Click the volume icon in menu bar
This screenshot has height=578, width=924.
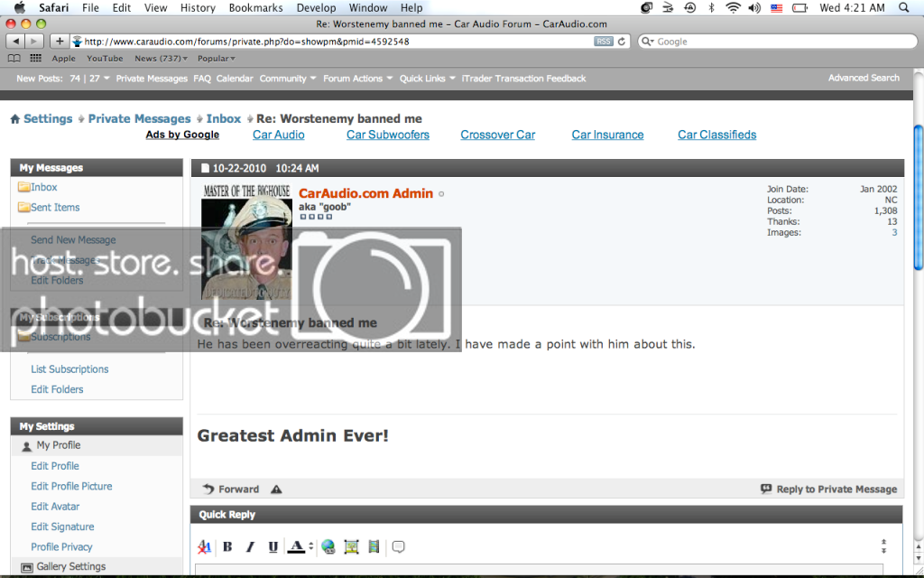754,7
